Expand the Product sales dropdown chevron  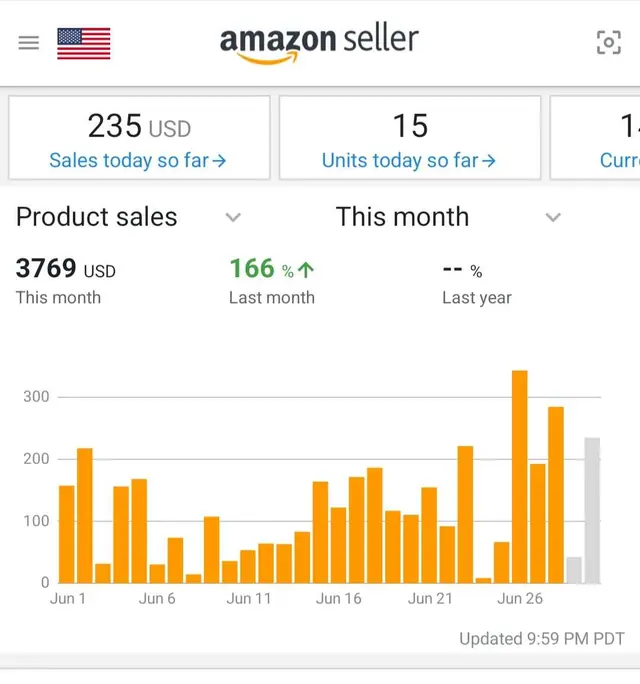coord(233,217)
